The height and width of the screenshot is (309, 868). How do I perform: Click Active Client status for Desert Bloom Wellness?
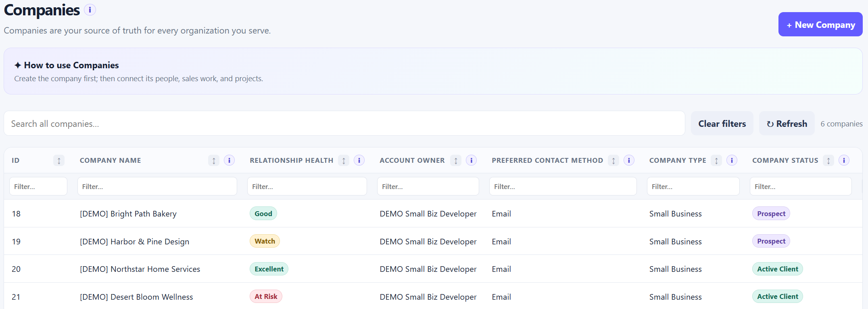click(x=778, y=296)
